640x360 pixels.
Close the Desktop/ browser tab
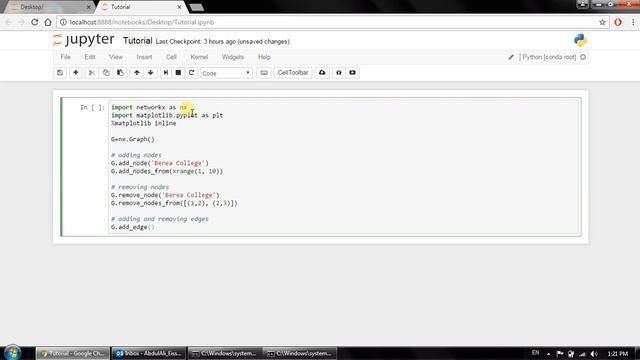pyautogui.click(x=89, y=7)
